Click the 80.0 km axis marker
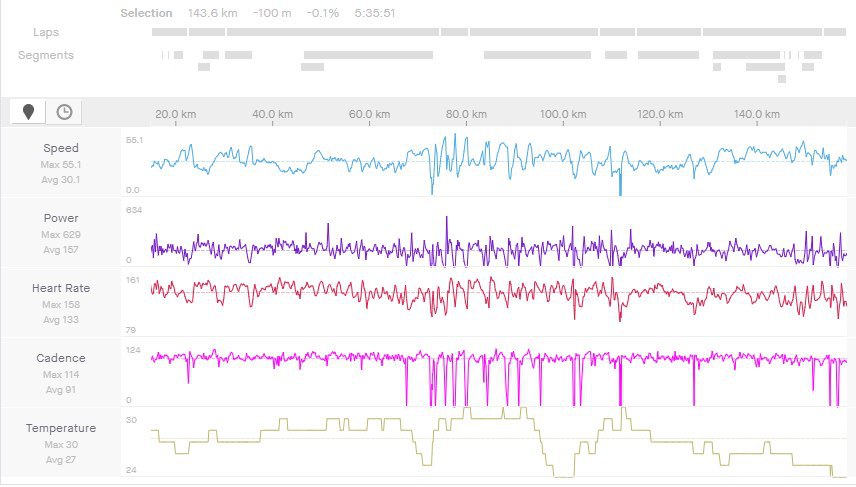856x487 pixels. (466, 114)
